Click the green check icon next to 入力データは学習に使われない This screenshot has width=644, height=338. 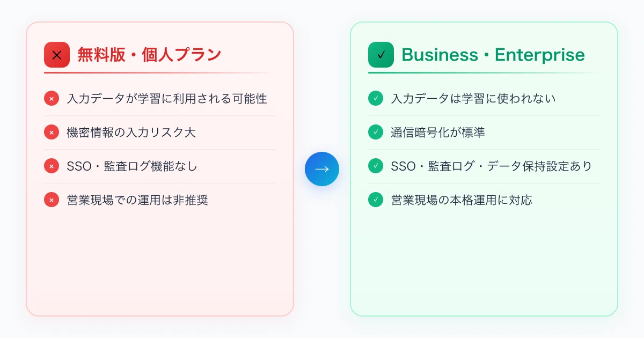(376, 99)
